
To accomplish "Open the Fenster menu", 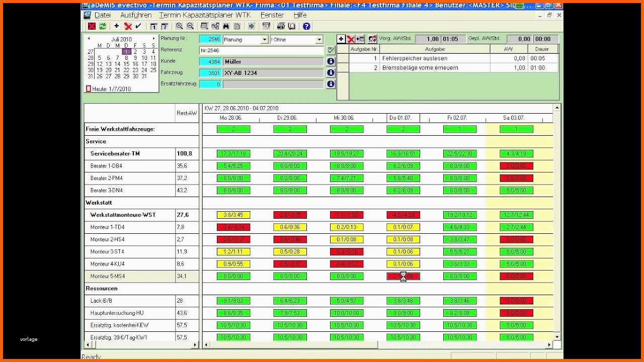I will click(x=272, y=15).
